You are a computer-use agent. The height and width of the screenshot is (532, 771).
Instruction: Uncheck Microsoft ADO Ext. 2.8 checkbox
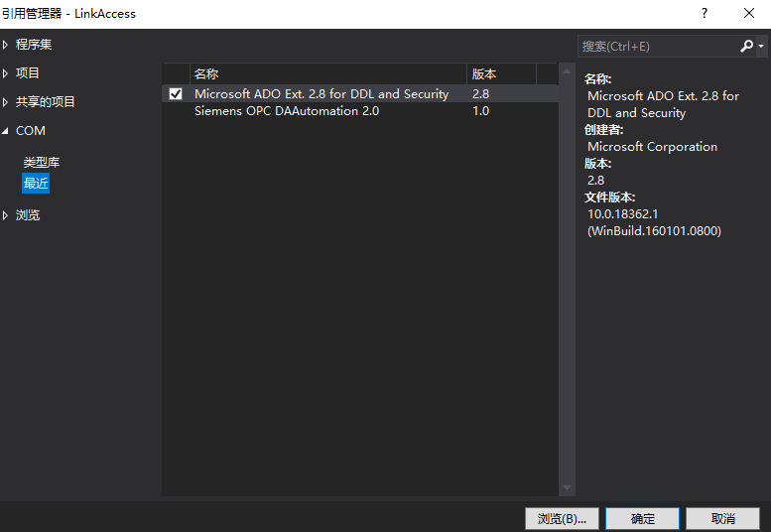[176, 94]
